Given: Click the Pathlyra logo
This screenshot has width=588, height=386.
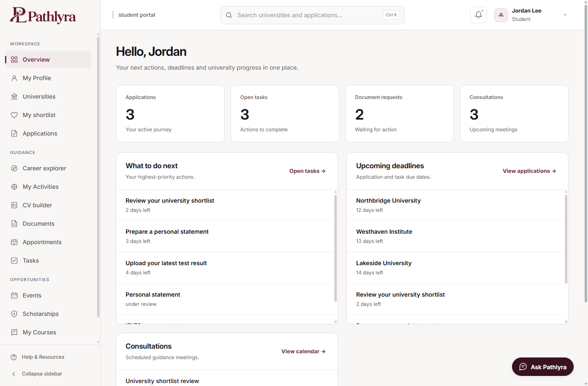Looking at the screenshot, I should point(43,15).
